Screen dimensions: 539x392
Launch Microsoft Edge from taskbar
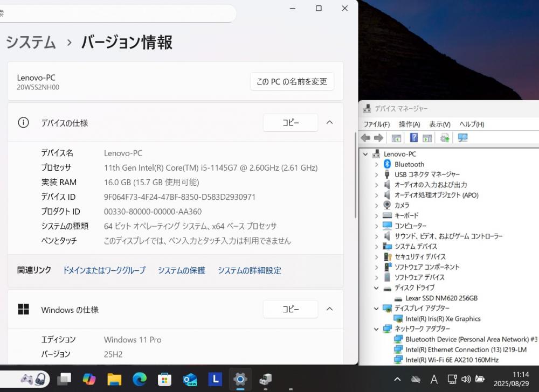click(x=139, y=379)
